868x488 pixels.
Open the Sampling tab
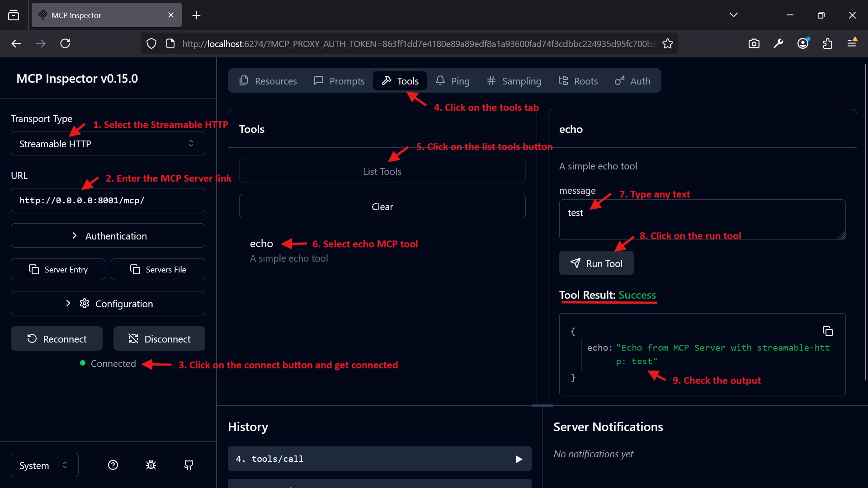[514, 81]
